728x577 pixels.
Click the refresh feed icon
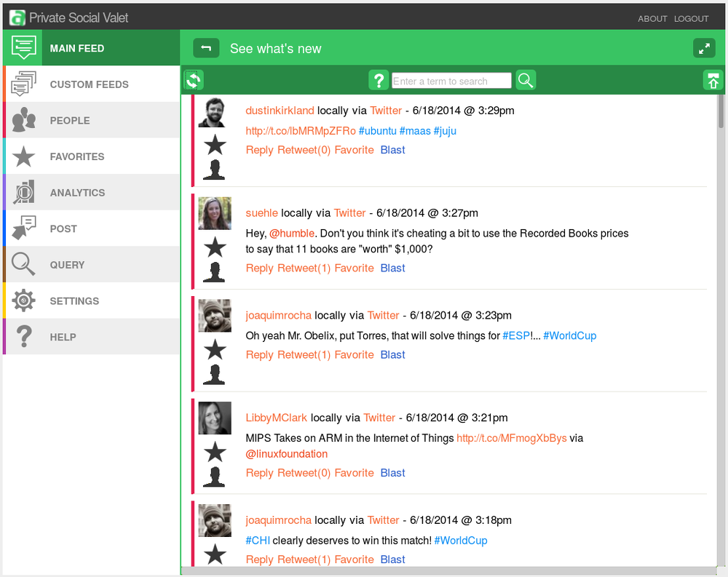click(193, 80)
